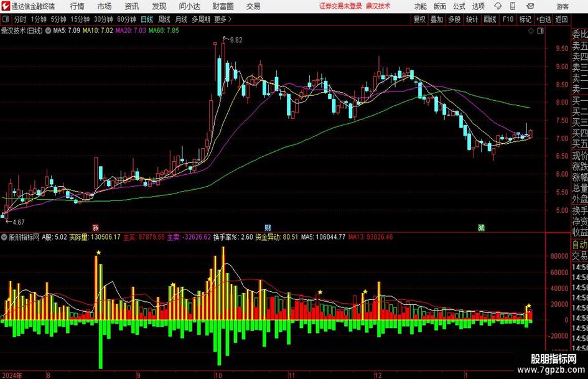Open the 行情 menu
This screenshot has height=379, width=588.
[77, 6]
